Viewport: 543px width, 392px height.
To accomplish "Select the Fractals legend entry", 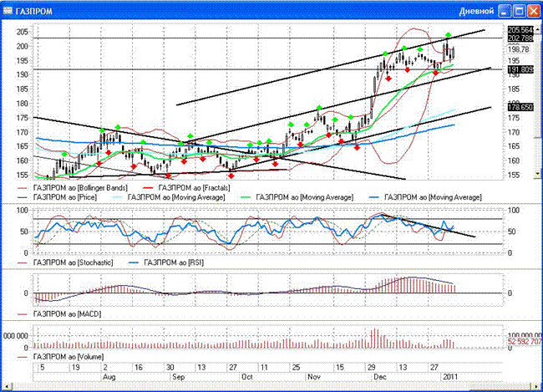I will 186,188.
